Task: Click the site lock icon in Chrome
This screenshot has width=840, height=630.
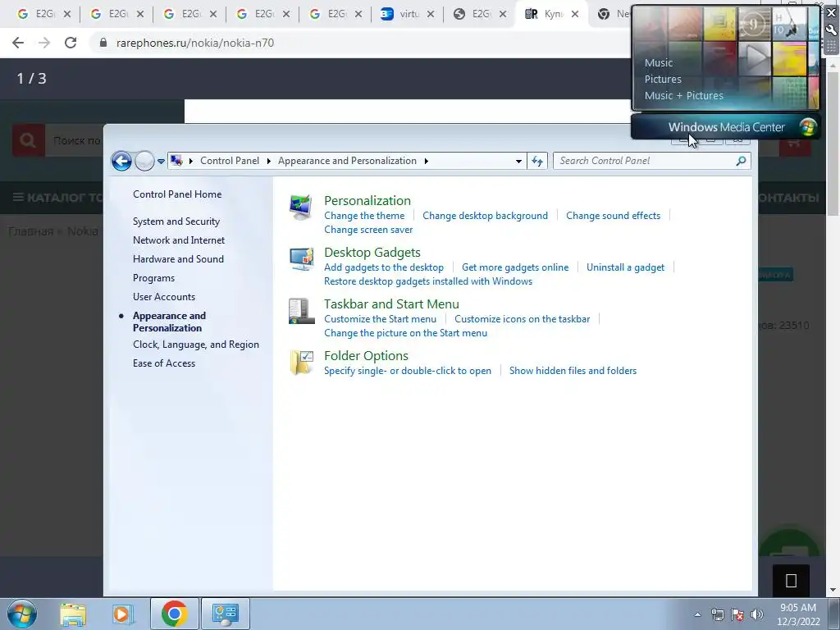Action: 103,43
